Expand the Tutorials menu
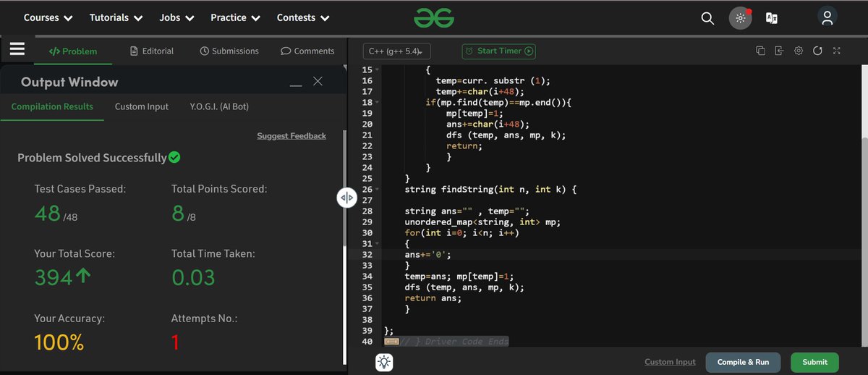This screenshot has width=868, height=375. (116, 17)
